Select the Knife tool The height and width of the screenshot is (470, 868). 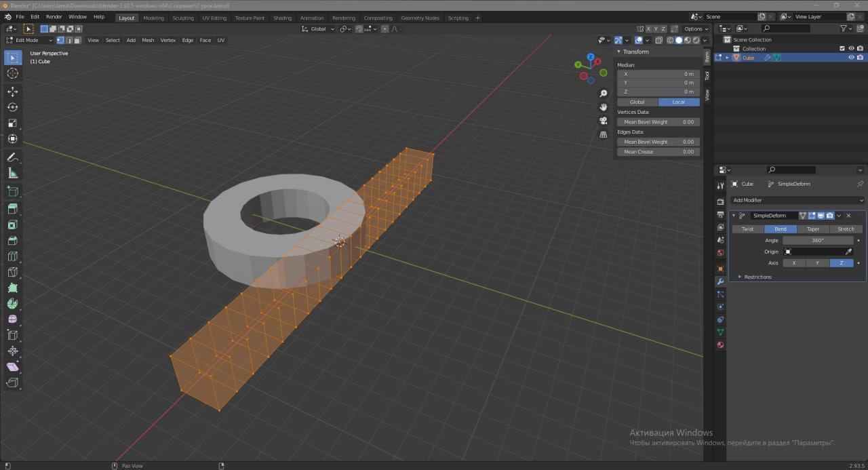click(12, 272)
